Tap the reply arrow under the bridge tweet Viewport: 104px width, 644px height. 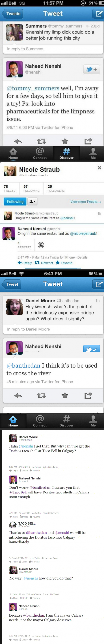[x=18, y=395]
